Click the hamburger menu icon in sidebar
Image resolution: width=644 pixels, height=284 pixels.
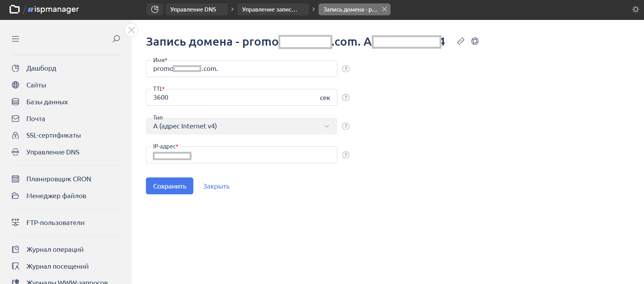tap(15, 39)
